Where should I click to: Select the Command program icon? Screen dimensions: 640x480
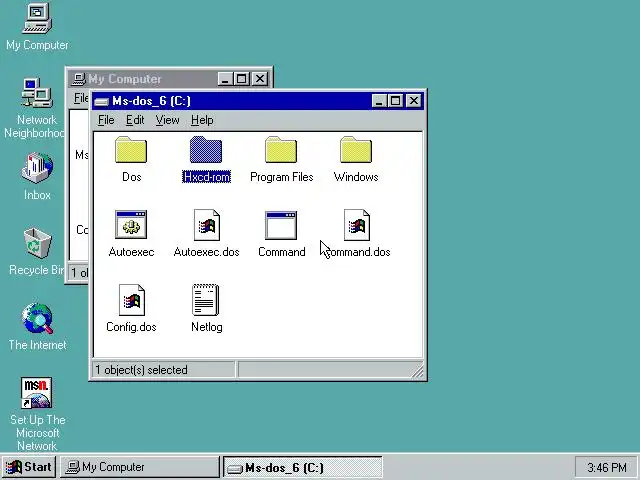[x=281, y=225]
